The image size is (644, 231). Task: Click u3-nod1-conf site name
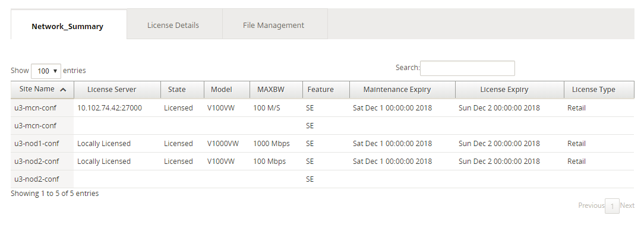click(37, 144)
